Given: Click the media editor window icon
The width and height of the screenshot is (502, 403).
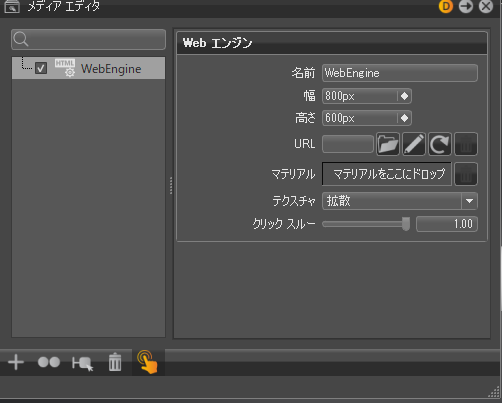Looking at the screenshot, I should pos(12,7).
